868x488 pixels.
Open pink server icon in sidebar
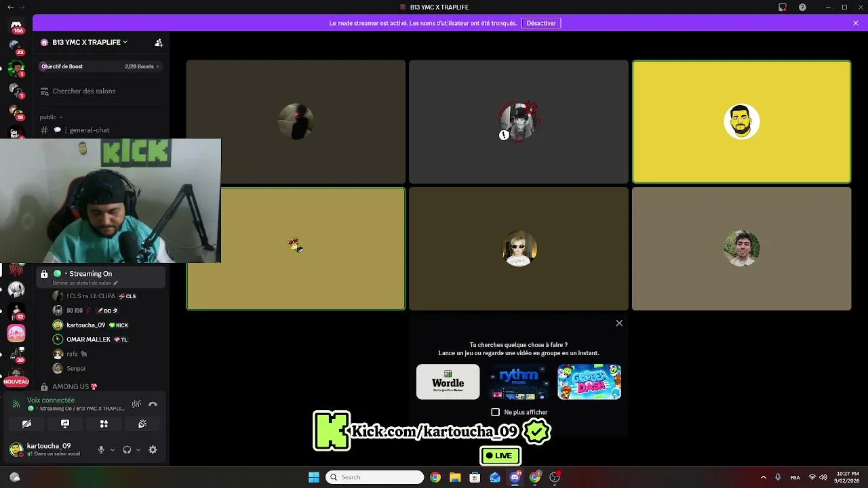pyautogui.click(x=16, y=333)
